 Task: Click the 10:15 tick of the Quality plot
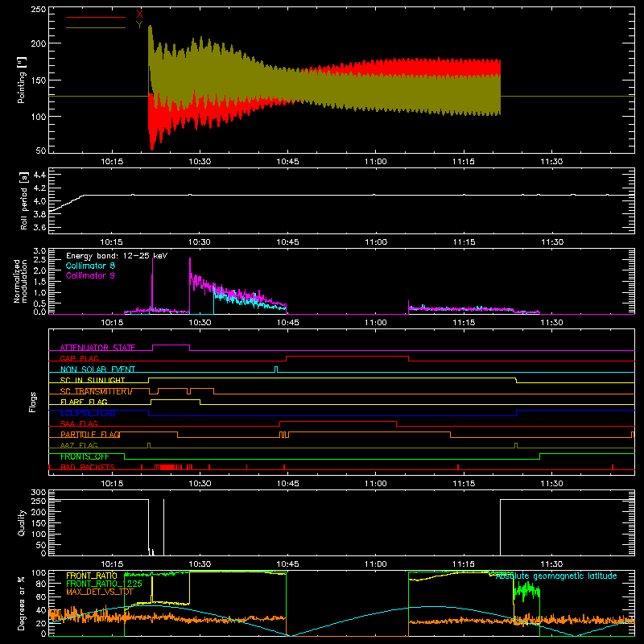pyautogui.click(x=112, y=564)
